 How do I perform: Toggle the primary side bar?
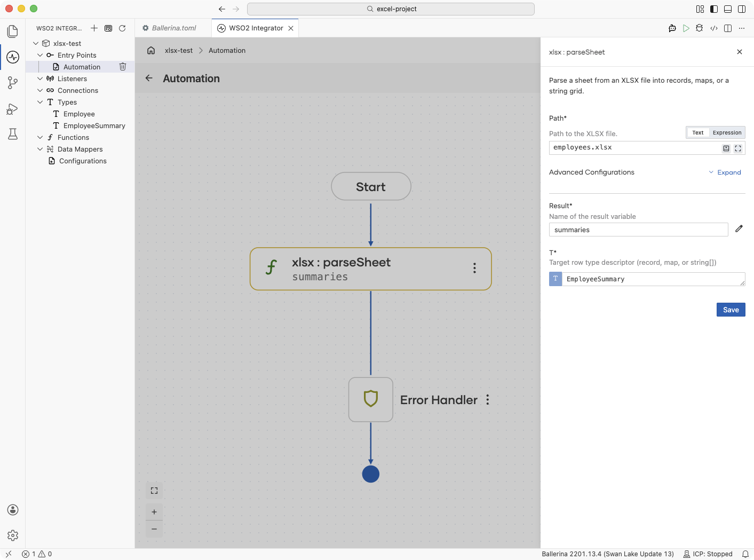pos(714,9)
